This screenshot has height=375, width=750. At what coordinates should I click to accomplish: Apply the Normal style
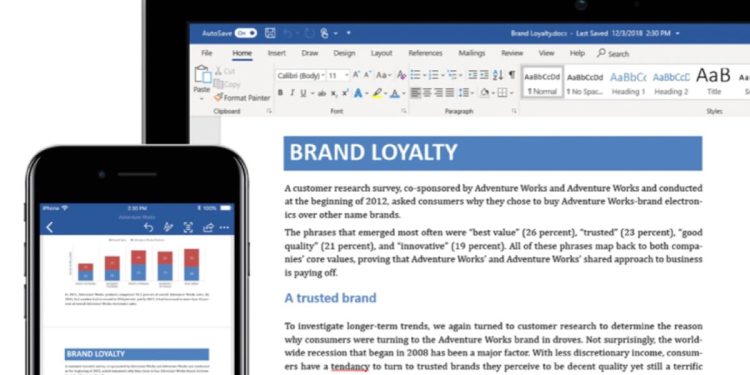pos(542,83)
